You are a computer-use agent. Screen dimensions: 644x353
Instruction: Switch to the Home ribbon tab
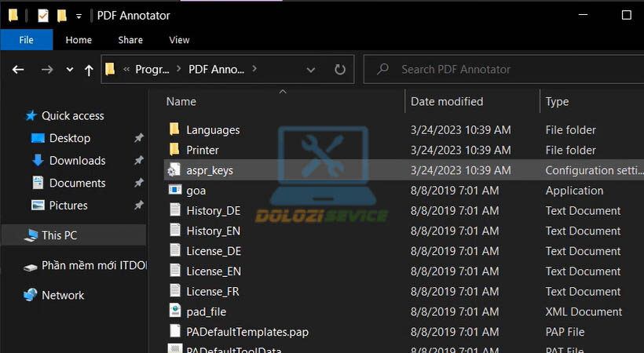click(79, 40)
